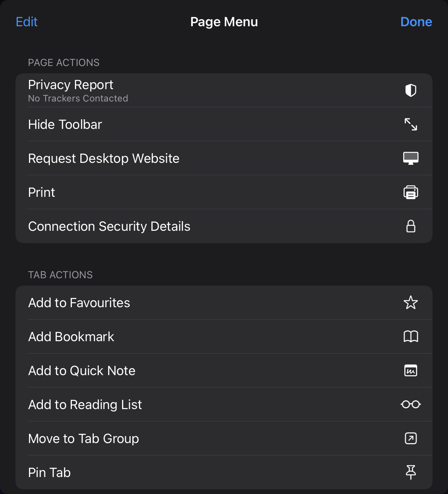Screen dimensions: 448x494
Task: Click the reading glasses icon
Action: (x=411, y=404)
